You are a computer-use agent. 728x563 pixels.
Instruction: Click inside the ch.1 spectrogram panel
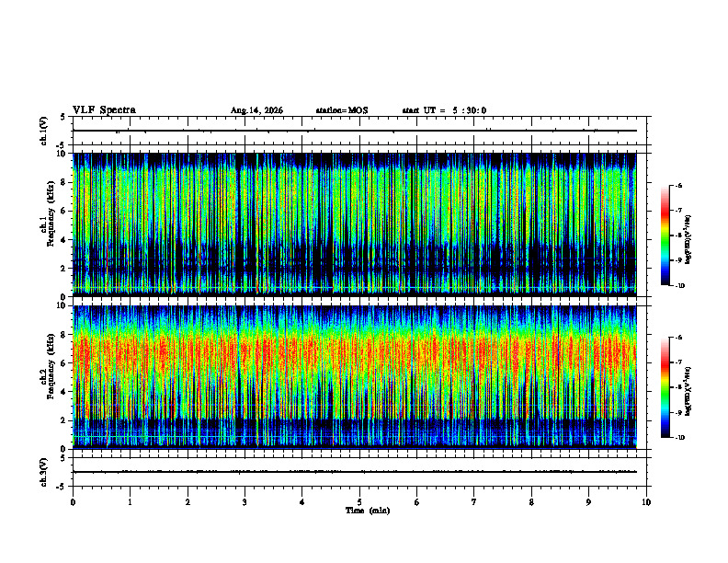[355, 224]
